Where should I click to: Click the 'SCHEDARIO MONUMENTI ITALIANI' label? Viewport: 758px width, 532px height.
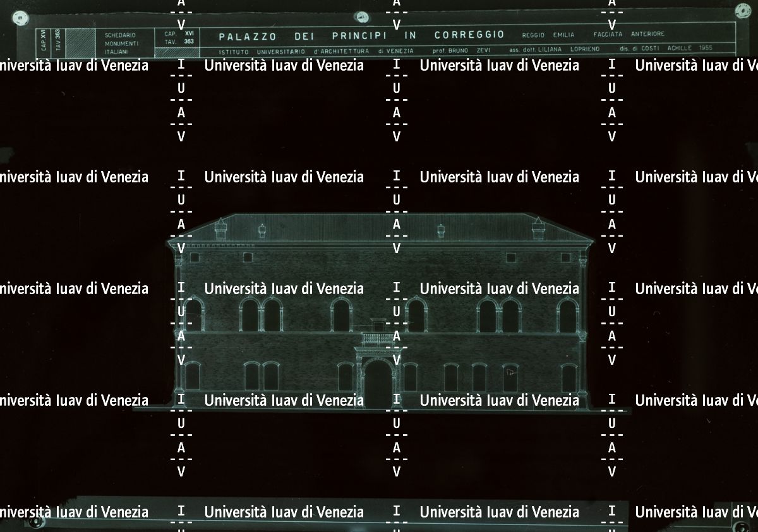coord(121,43)
